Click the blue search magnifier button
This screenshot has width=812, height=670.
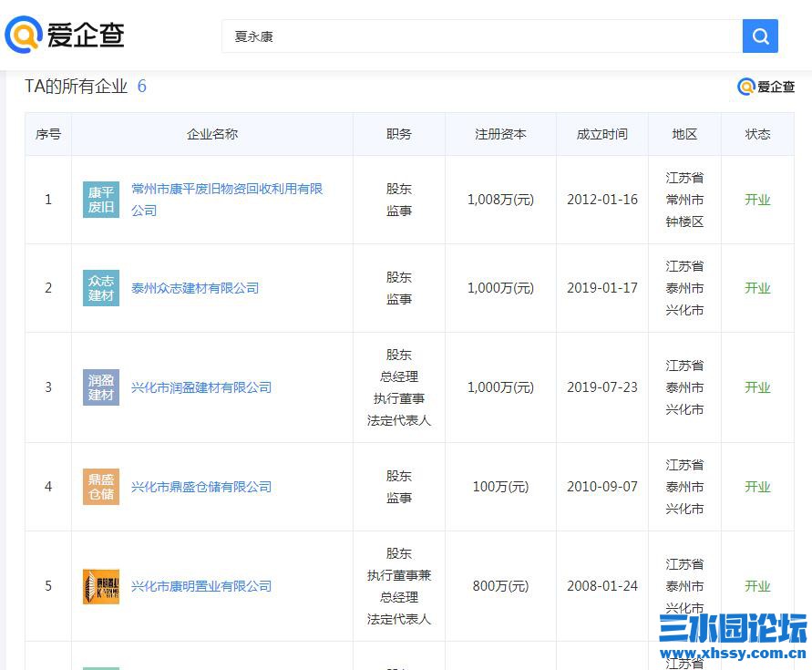(760, 36)
